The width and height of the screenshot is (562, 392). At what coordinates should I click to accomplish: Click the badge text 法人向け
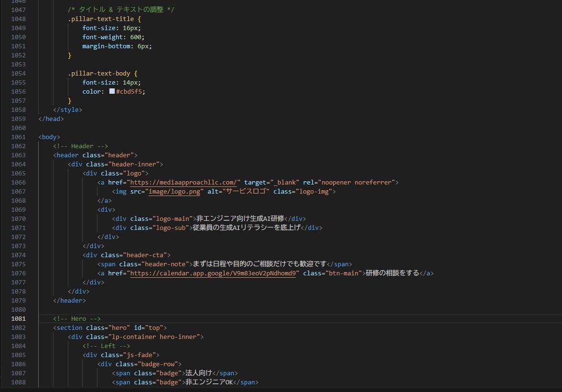(199, 373)
